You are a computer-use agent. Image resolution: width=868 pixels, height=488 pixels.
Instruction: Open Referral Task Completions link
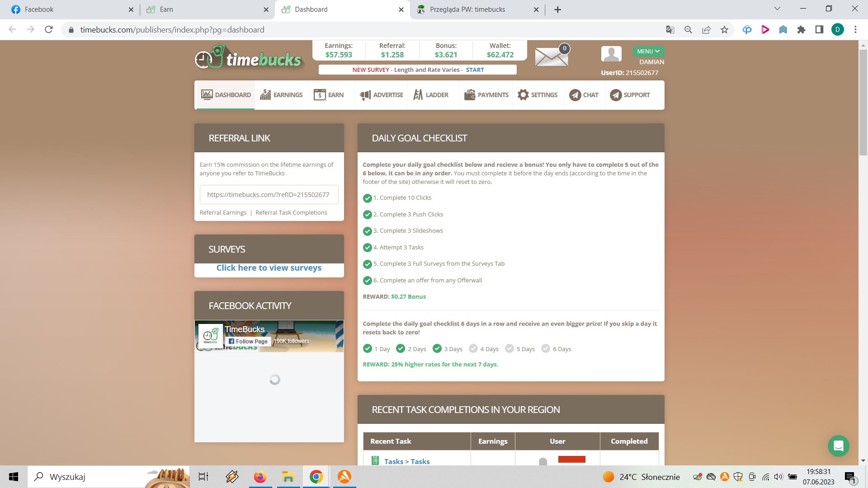(291, 213)
